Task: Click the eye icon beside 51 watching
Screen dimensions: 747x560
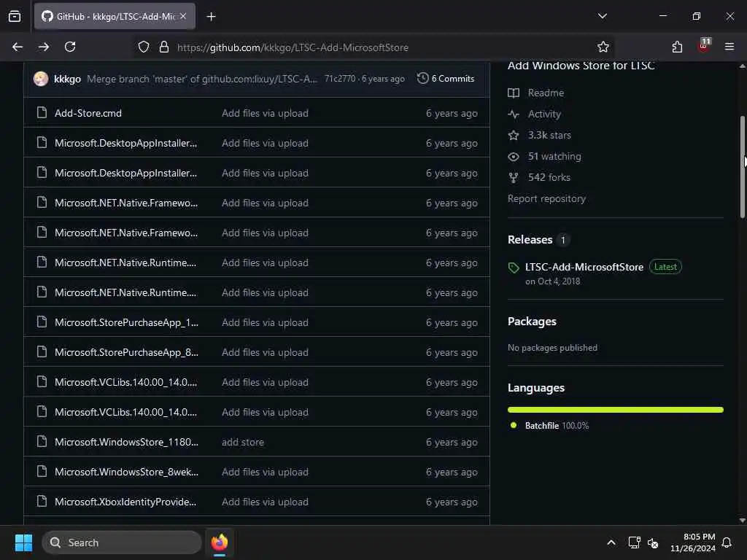Action: (513, 156)
